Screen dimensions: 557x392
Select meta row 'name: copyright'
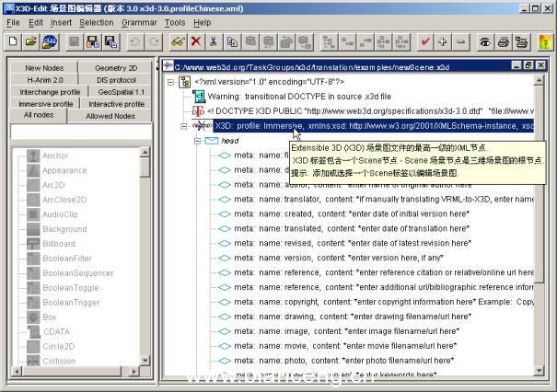coord(376,302)
